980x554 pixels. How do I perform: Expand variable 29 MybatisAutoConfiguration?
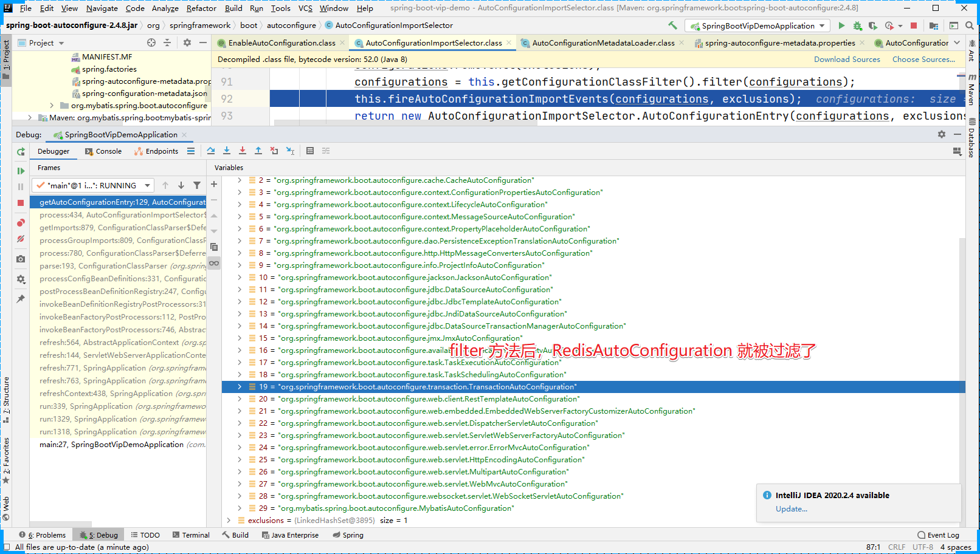coord(240,508)
